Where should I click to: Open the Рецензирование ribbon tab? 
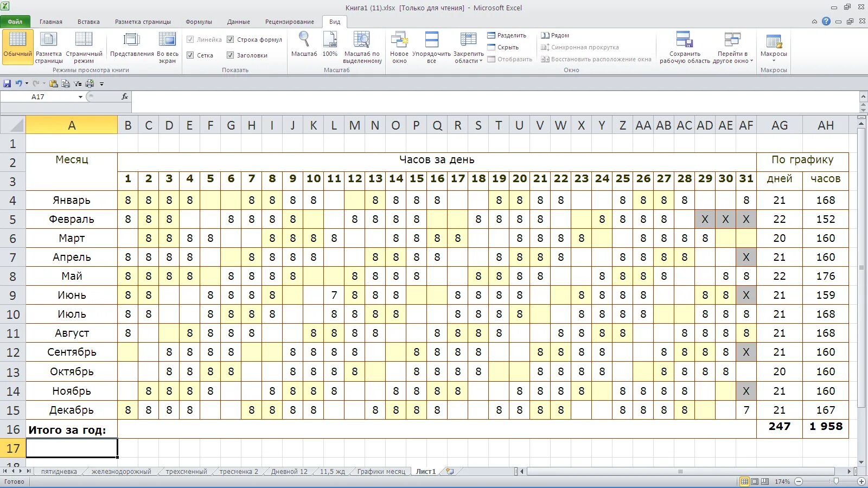[289, 22]
